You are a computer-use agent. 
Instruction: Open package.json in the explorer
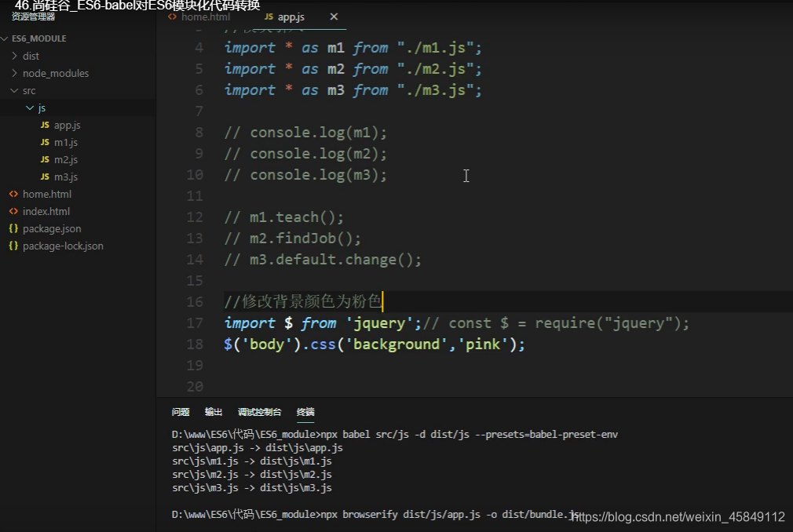[x=52, y=229]
